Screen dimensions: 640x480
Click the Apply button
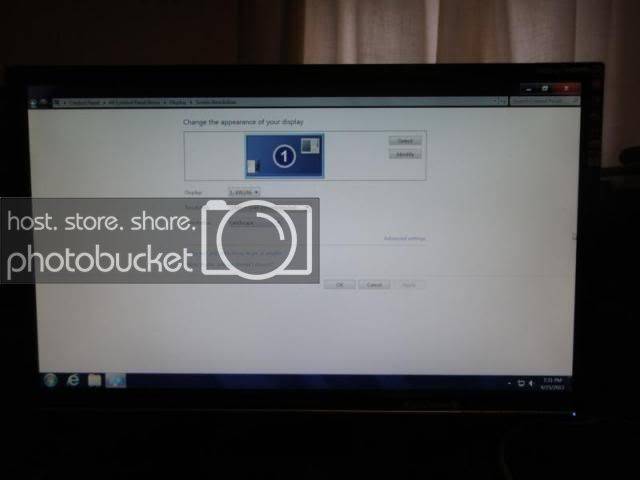pos(409,285)
